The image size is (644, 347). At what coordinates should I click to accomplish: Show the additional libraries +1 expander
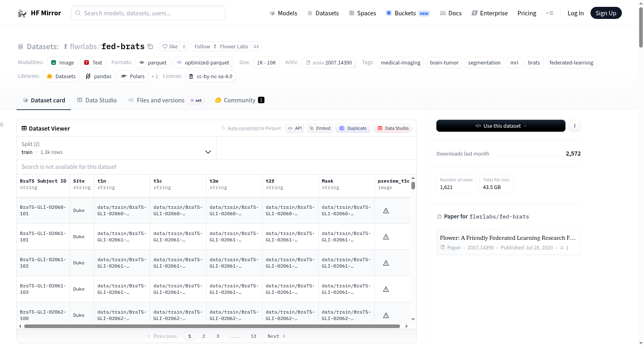pos(155,76)
